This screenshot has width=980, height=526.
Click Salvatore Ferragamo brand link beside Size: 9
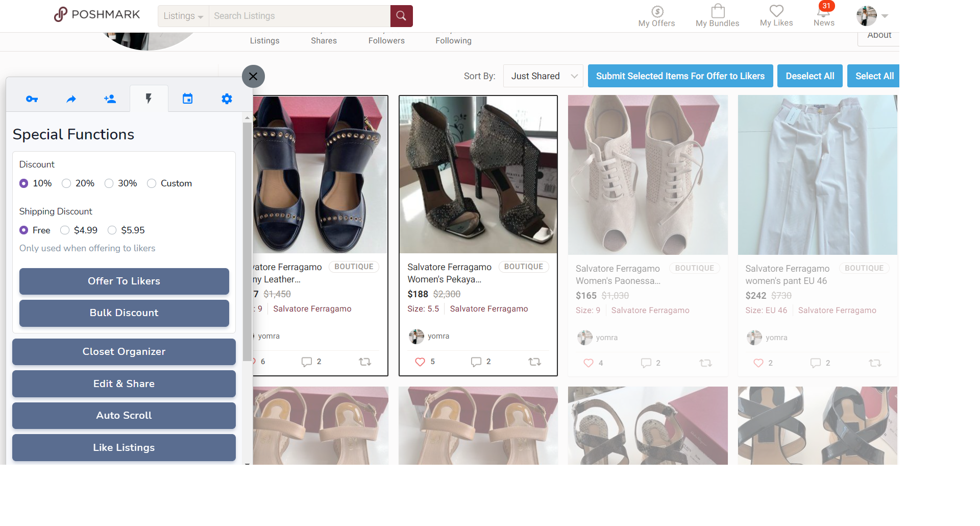[x=650, y=310]
